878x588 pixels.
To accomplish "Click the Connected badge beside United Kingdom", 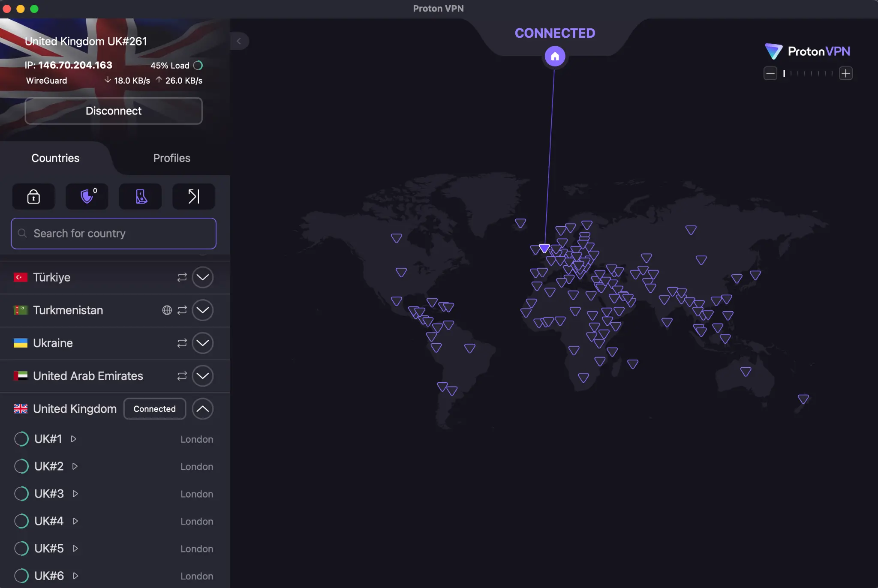I will (x=154, y=409).
